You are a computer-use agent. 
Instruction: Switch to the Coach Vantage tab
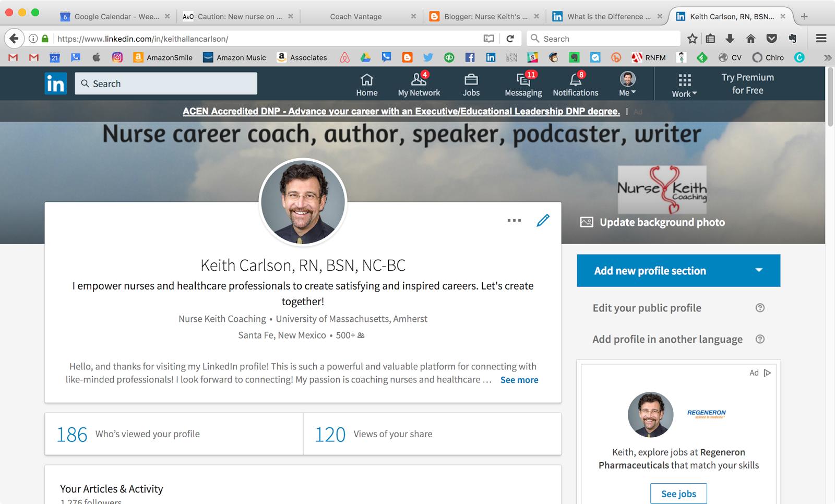[356, 16]
